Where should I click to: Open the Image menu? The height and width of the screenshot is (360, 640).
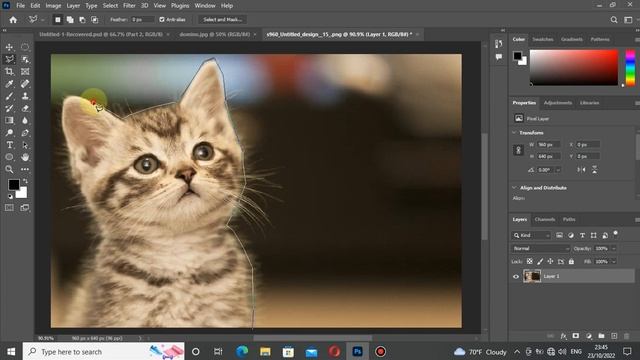coord(53,6)
